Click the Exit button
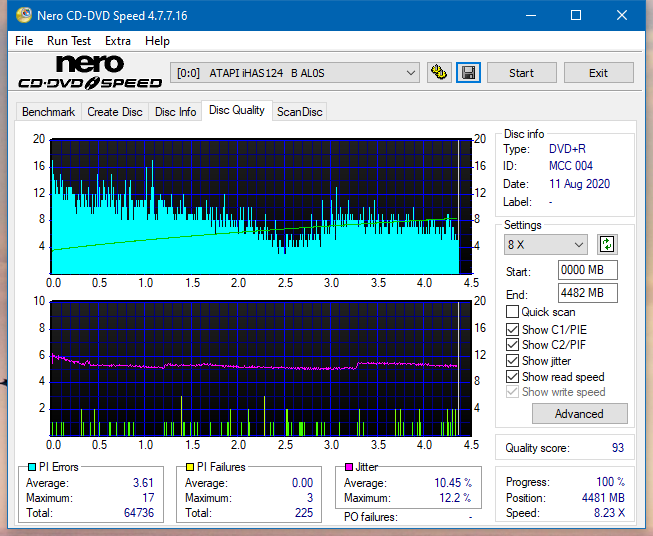This screenshot has width=653, height=536. pyautogui.click(x=598, y=73)
